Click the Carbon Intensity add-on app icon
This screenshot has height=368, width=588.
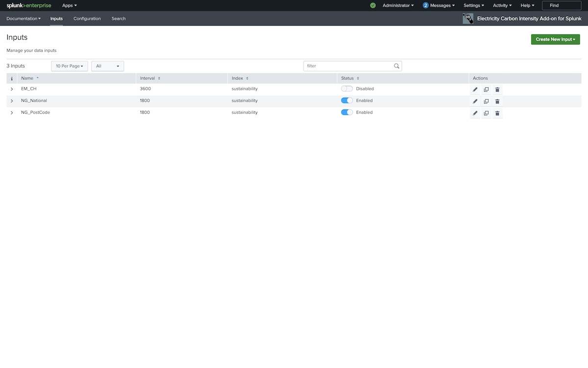click(468, 19)
